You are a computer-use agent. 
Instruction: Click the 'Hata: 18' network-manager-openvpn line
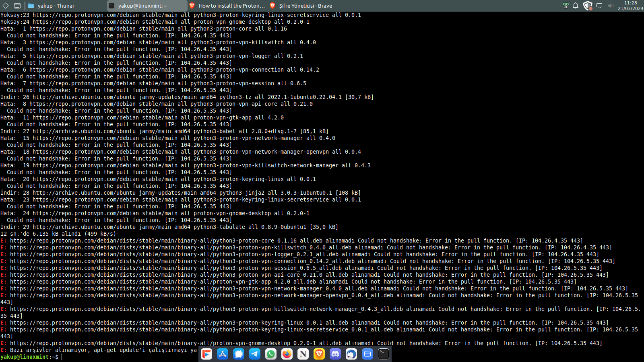click(181, 152)
